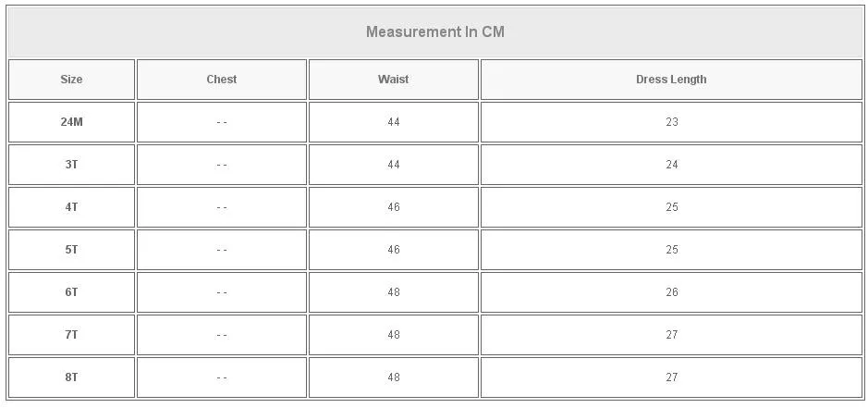Click the 3T size cell

coord(71,165)
